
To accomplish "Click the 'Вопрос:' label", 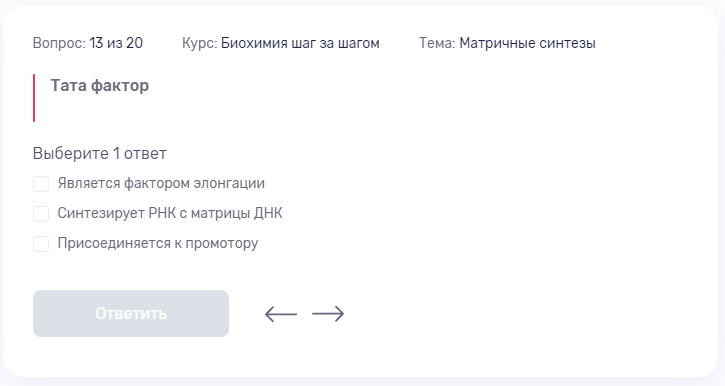I will [59, 43].
